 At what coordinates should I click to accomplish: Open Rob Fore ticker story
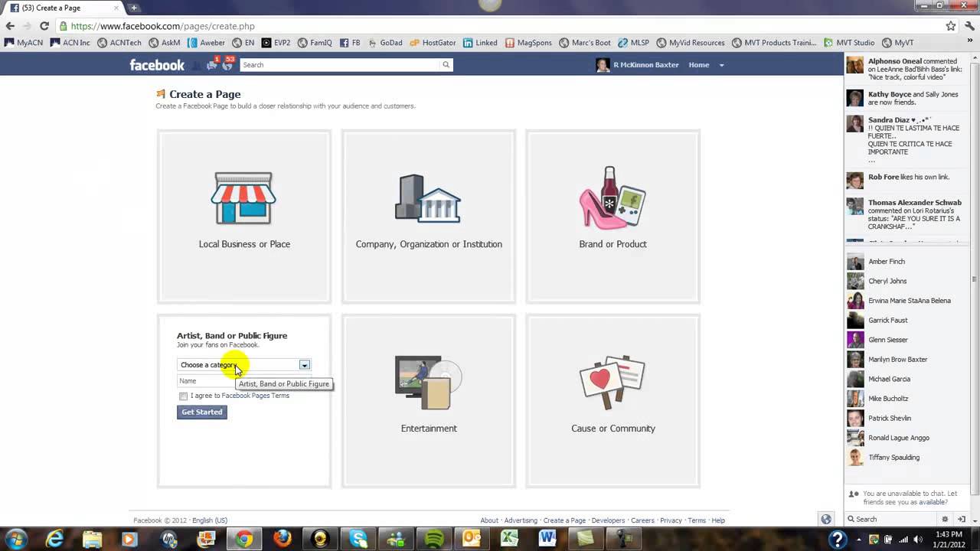[908, 180]
